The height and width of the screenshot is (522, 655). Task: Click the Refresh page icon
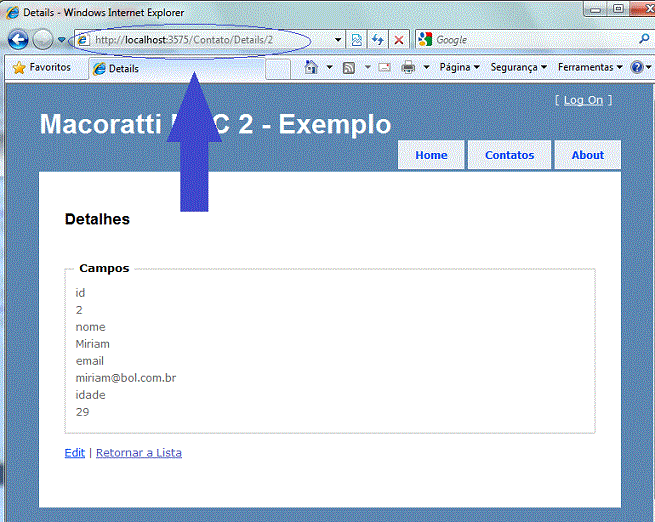[x=378, y=40]
